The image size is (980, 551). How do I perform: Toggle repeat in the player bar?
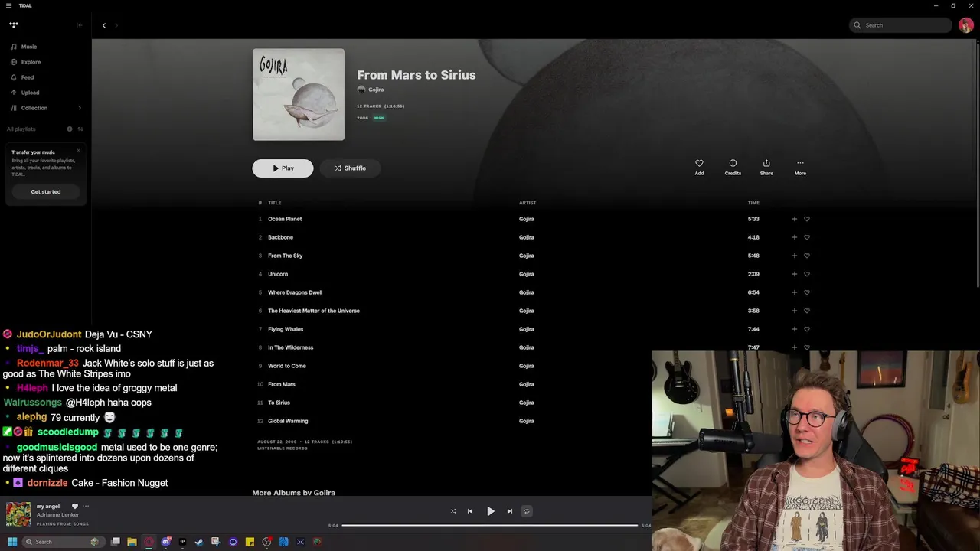tap(527, 511)
